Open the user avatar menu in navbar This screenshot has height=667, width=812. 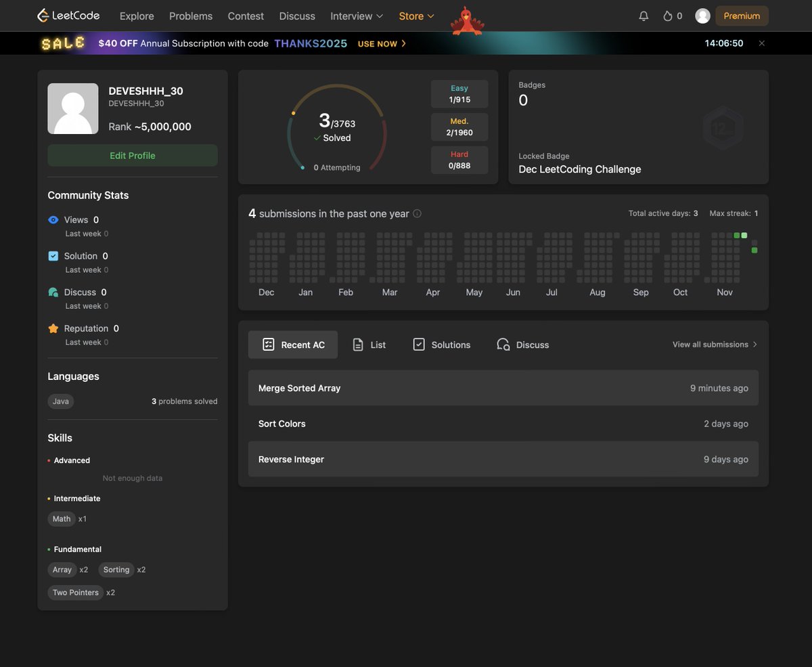click(703, 16)
